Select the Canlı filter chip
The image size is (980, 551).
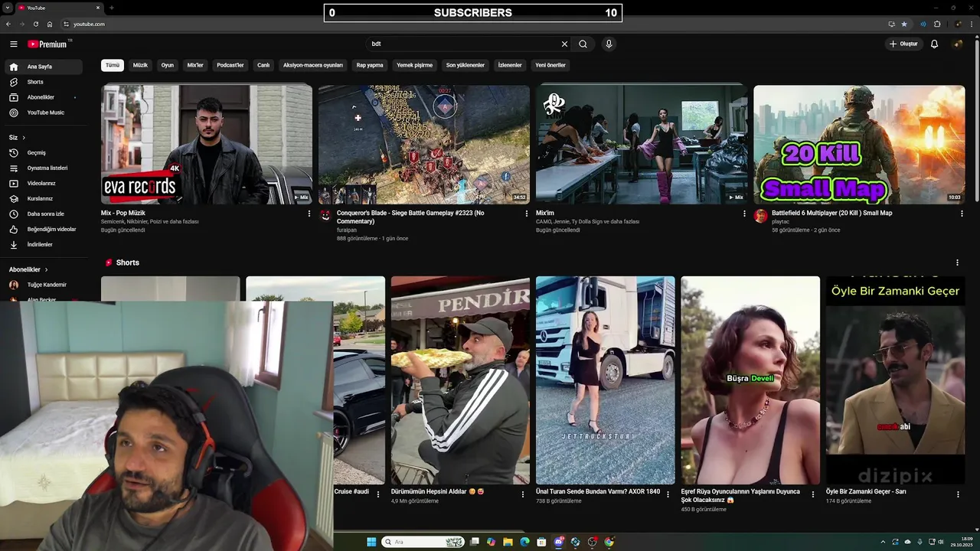point(263,65)
